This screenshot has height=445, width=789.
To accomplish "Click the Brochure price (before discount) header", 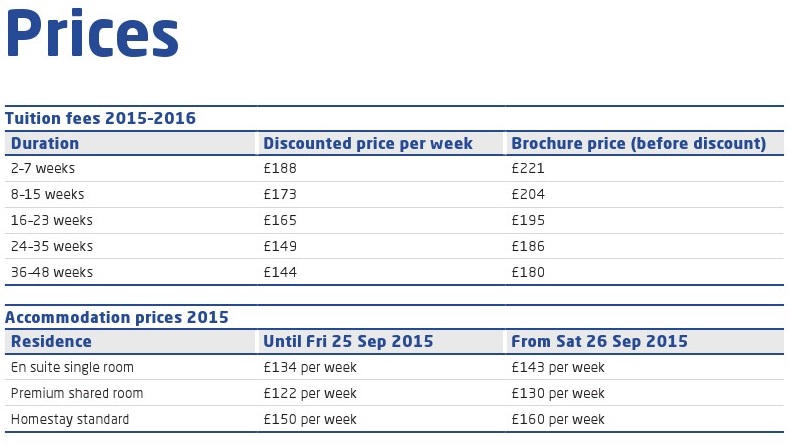I will 639,143.
